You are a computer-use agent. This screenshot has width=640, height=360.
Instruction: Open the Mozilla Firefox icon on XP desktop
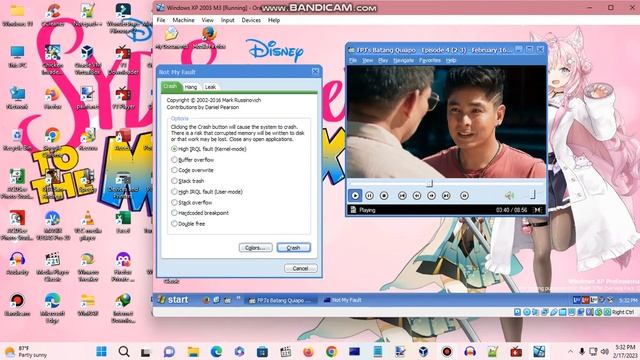click(209, 38)
